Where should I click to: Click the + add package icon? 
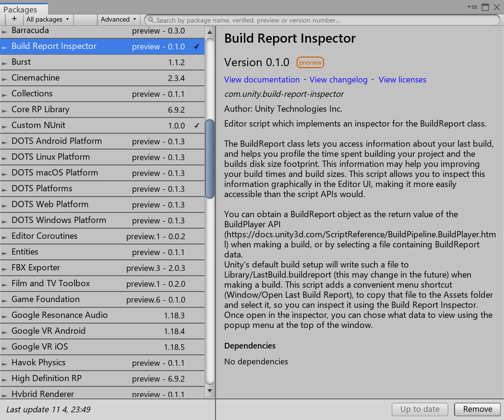pos(14,20)
